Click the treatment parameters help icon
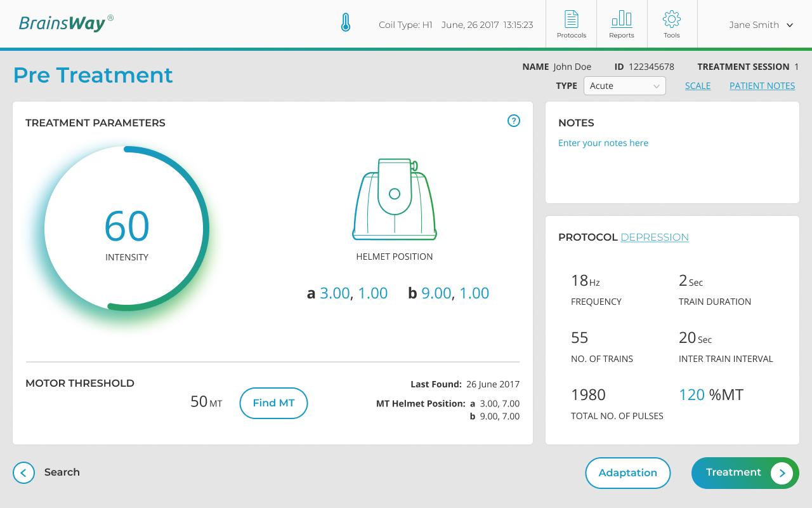This screenshot has width=812, height=508. click(514, 121)
